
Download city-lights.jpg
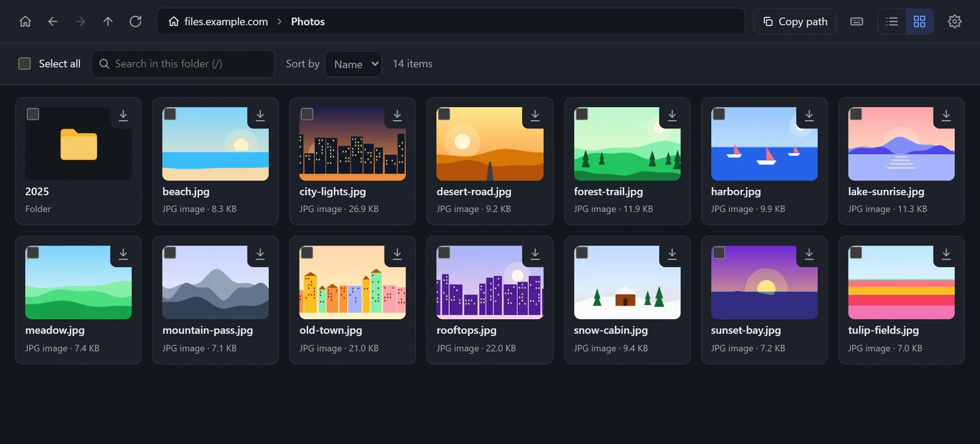398,115
